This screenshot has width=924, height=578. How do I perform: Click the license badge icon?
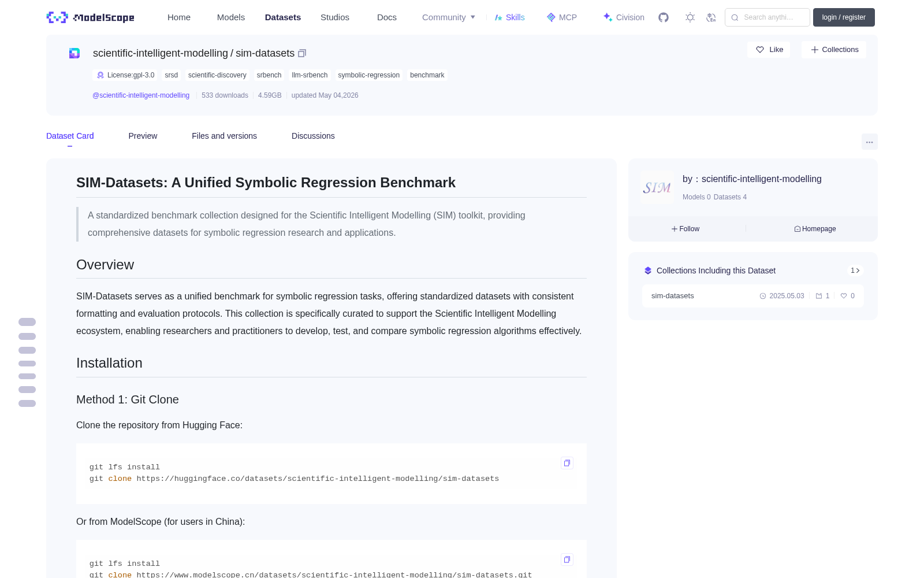click(x=100, y=75)
